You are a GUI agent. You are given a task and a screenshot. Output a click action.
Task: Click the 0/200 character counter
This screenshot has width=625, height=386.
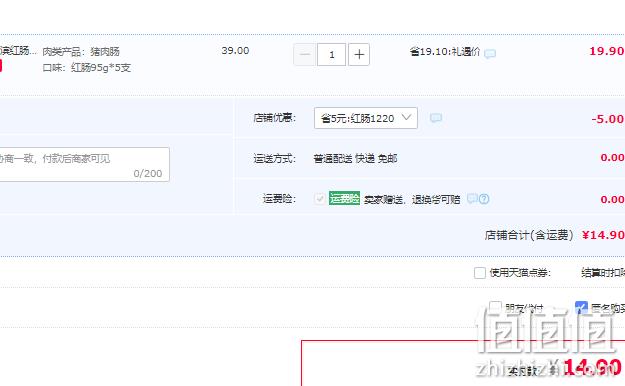point(148,173)
